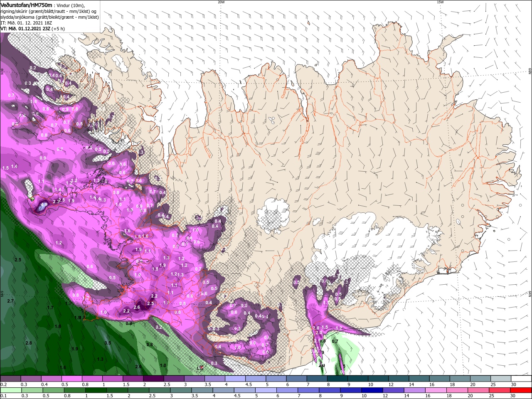Select the dark green swatch between 1 and 1.5

[x=95, y=390]
